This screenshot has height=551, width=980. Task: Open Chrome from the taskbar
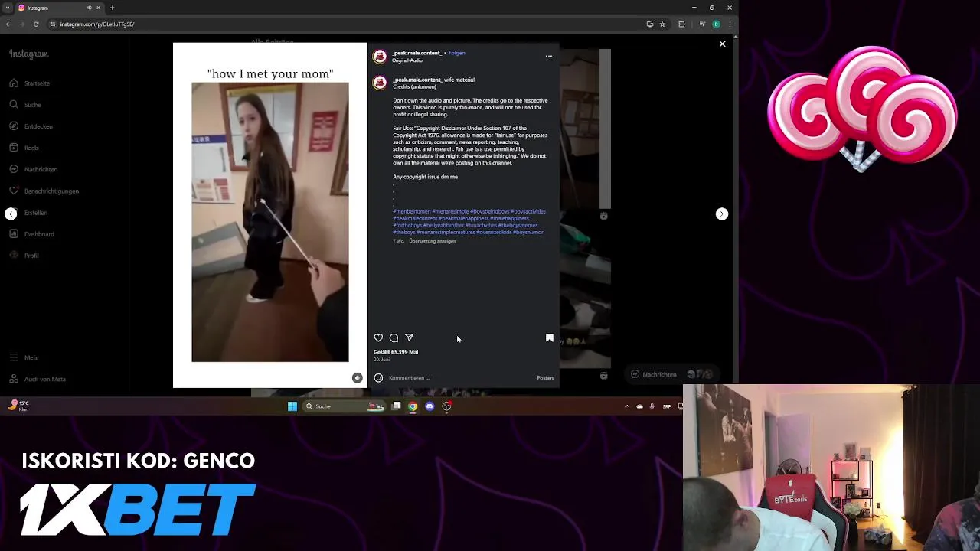(413, 406)
